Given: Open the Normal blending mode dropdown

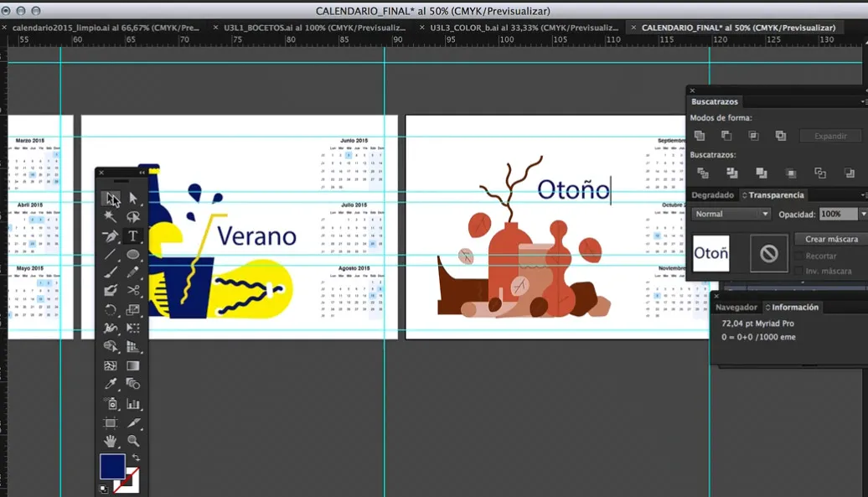Looking at the screenshot, I should pos(731,214).
